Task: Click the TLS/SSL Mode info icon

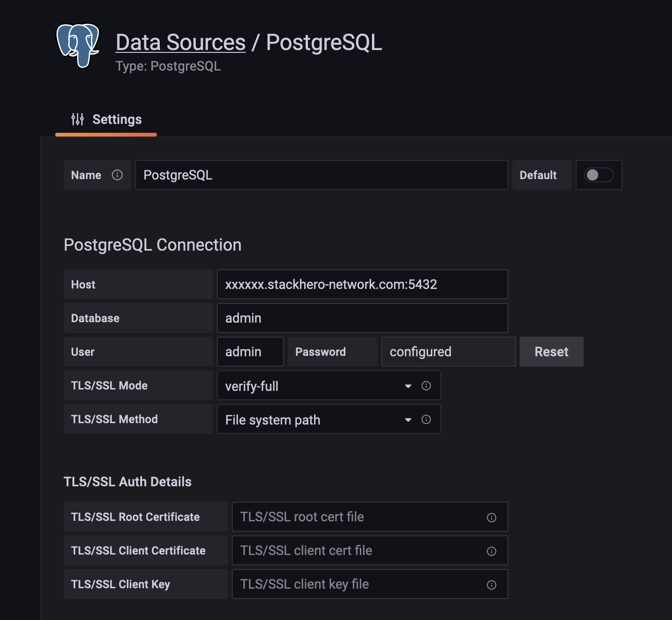Action: tap(426, 386)
